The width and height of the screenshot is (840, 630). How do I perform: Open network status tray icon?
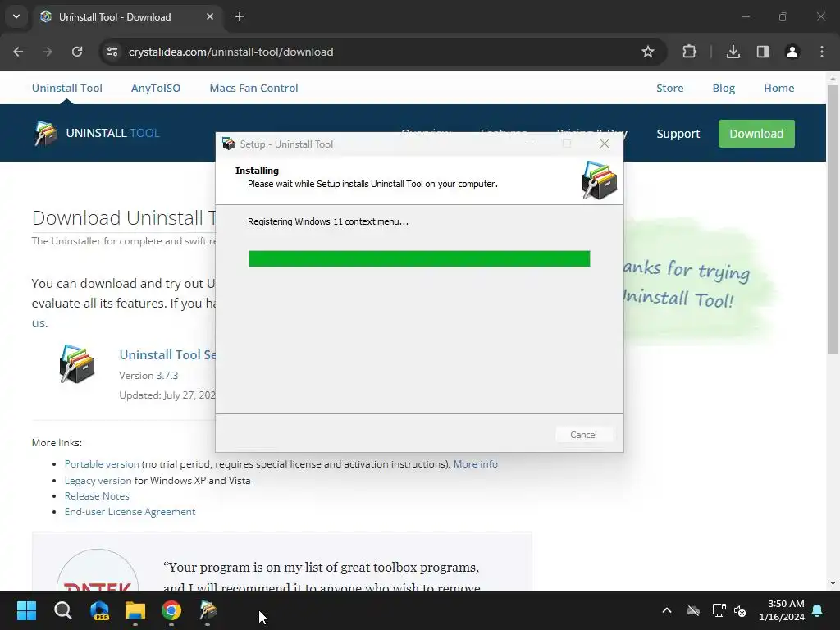(719, 610)
